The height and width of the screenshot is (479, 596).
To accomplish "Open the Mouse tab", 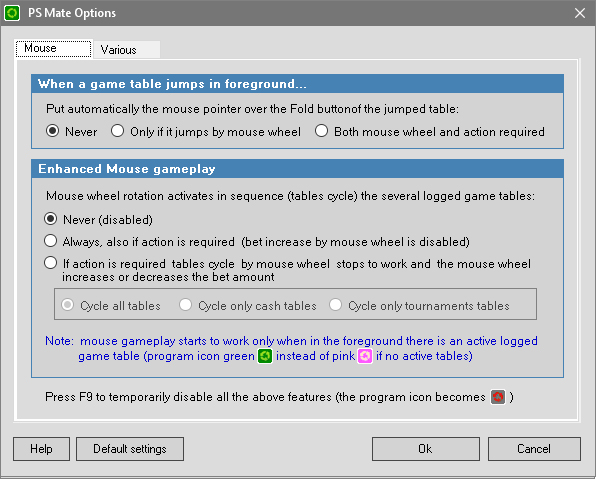I will click(54, 48).
